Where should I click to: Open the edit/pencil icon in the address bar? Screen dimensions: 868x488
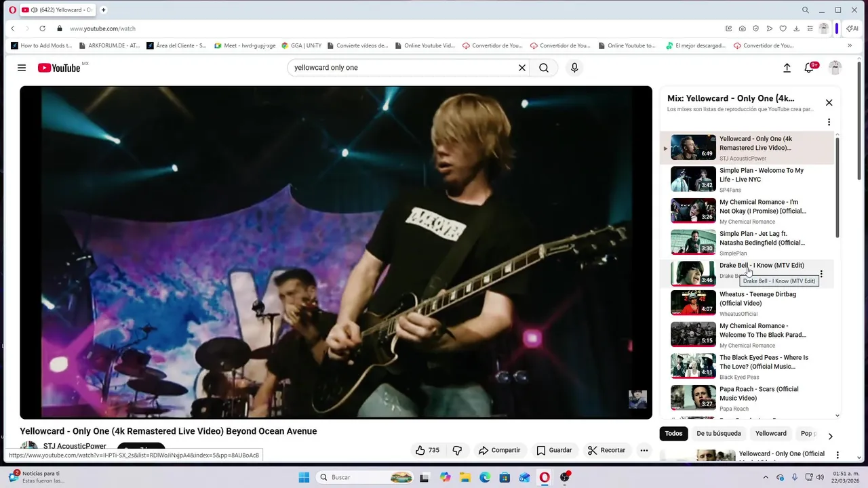point(728,28)
